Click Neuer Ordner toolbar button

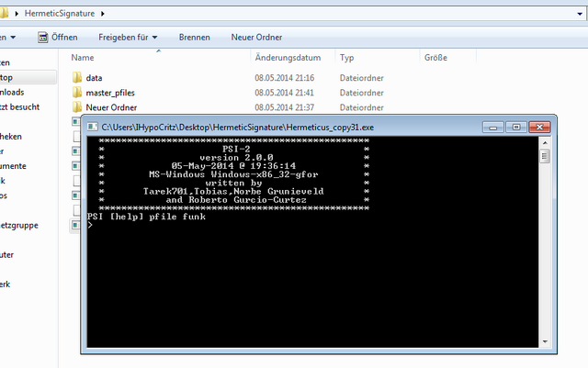(x=256, y=37)
